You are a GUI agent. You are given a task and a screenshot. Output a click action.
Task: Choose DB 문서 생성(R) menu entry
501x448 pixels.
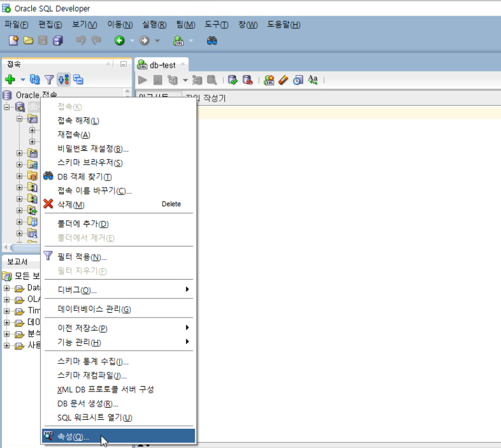(118, 404)
